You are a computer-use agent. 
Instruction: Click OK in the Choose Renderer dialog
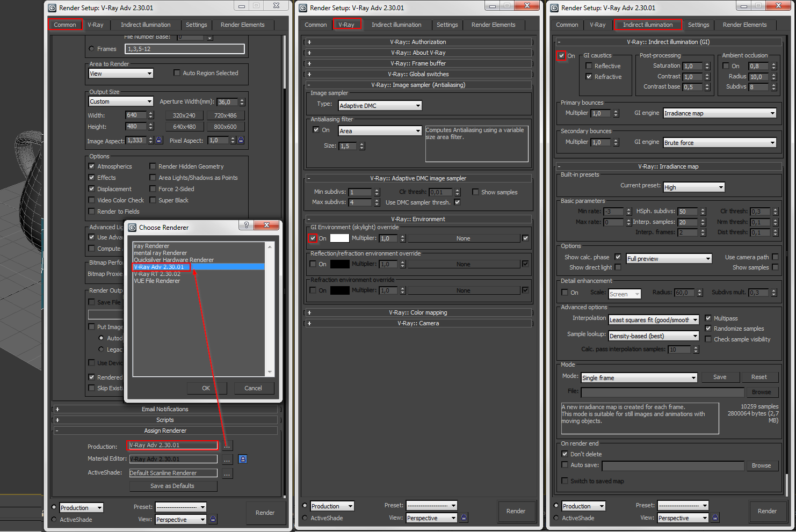tap(206, 388)
